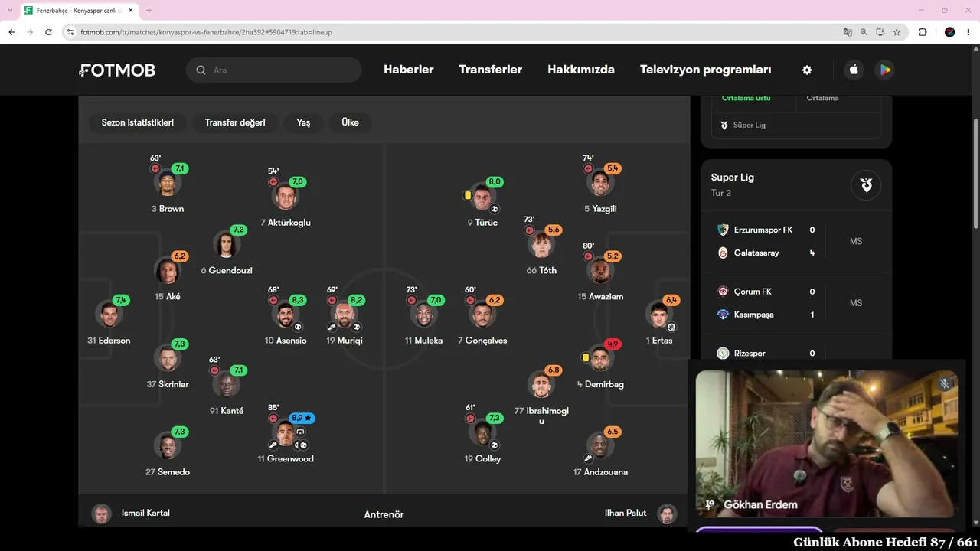Open coach Ilhan Palut's profile
980x551 pixels.
641,513
